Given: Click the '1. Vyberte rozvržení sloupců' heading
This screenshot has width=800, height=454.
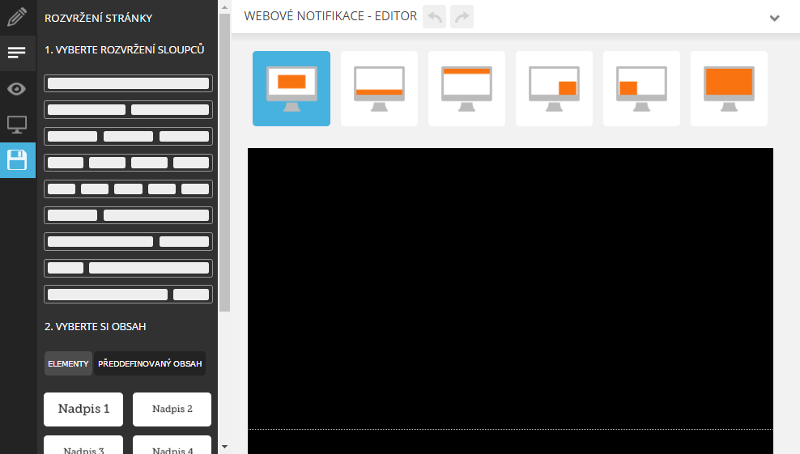Looking at the screenshot, I should pyautogui.click(x=124, y=49).
